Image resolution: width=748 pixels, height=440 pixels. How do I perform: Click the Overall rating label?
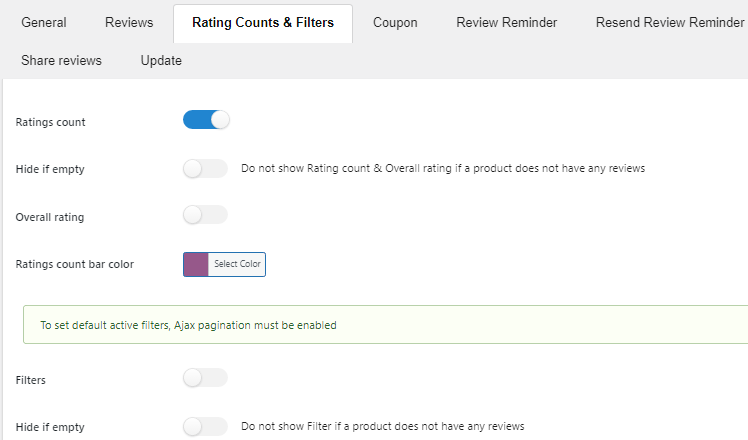(x=50, y=217)
